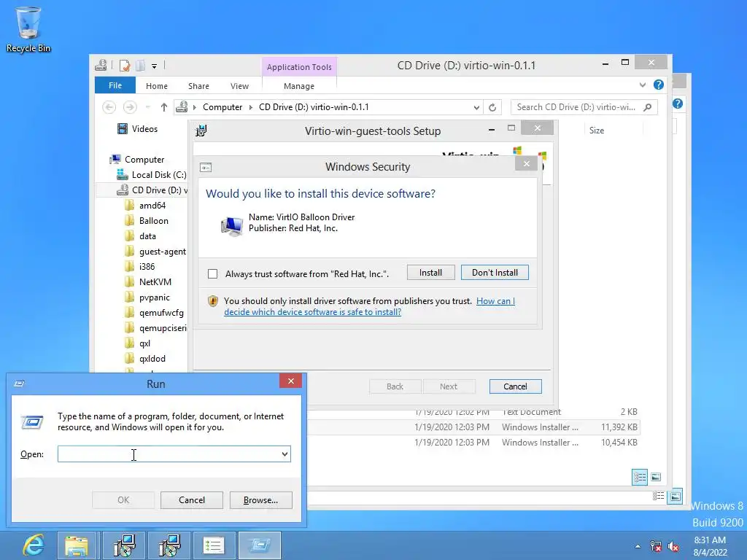Open the Customize Quick Access Toolbar arrow
Image resolution: width=747 pixels, height=560 pixels.
(x=155, y=66)
